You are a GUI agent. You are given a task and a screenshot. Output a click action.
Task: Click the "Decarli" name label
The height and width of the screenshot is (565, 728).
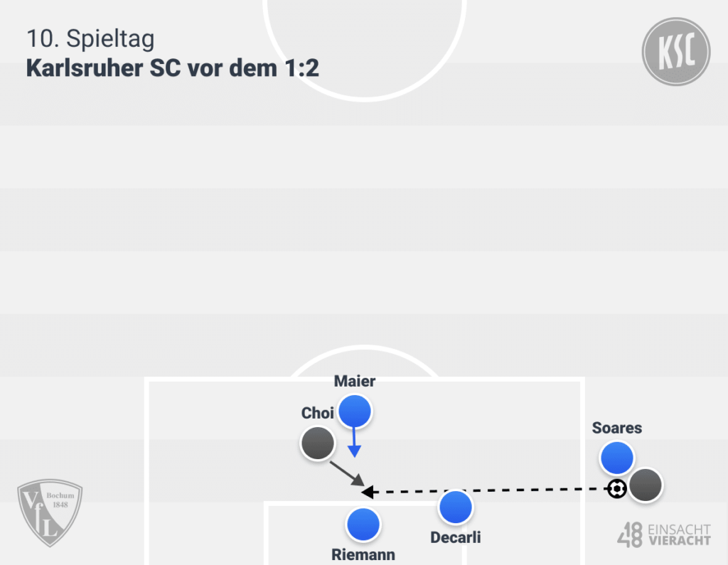pyautogui.click(x=456, y=537)
